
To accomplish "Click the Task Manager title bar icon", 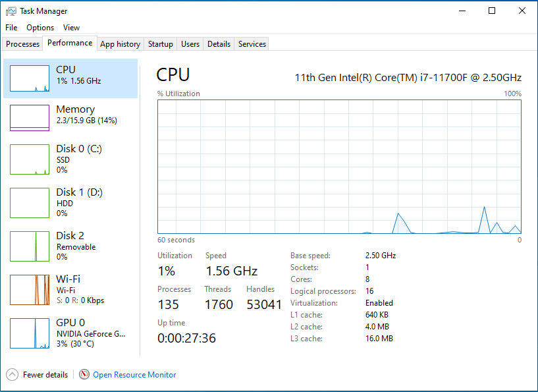I will pos(11,11).
